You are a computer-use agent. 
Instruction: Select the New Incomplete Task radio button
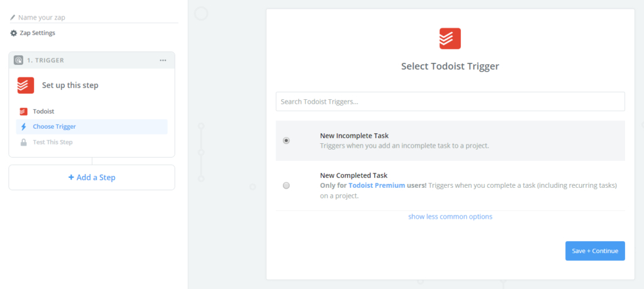(287, 141)
